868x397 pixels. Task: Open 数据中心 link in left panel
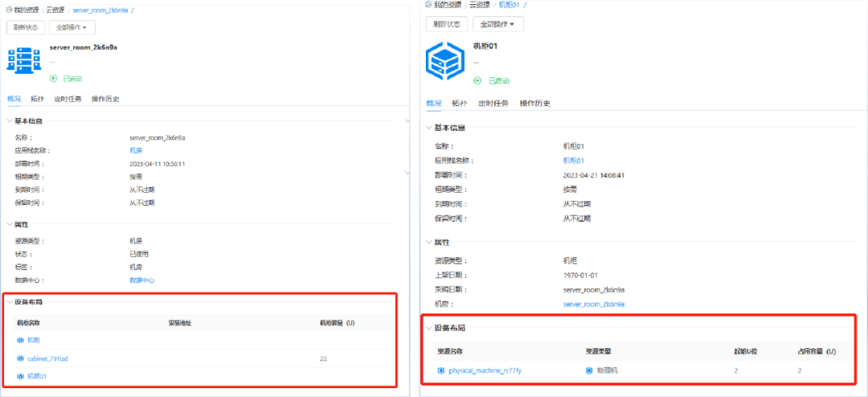click(141, 280)
